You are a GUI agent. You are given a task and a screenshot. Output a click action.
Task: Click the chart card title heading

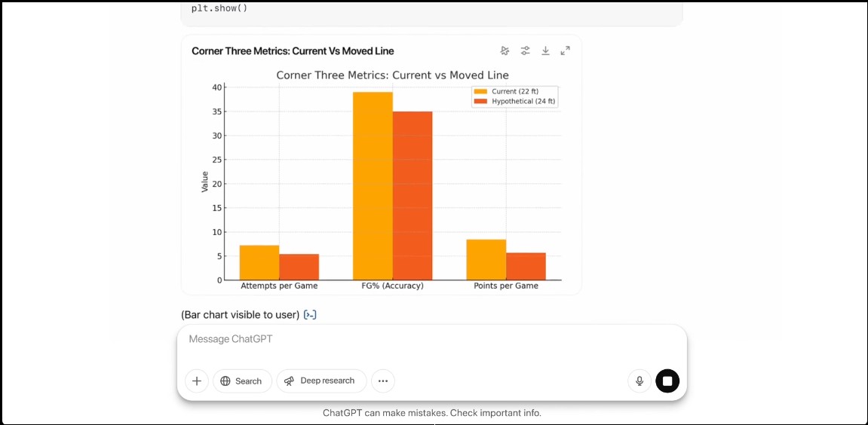point(293,51)
